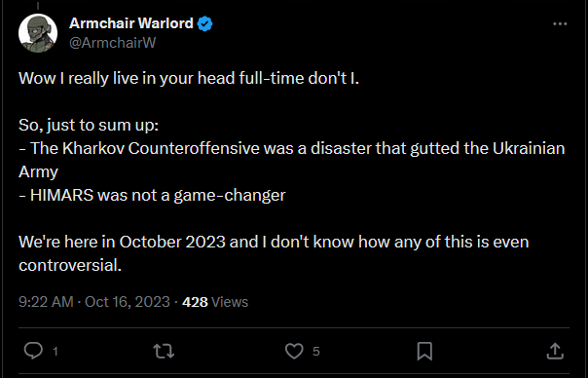Click the blue verified checkmark badge
This screenshot has width=588, height=378.
click(204, 23)
